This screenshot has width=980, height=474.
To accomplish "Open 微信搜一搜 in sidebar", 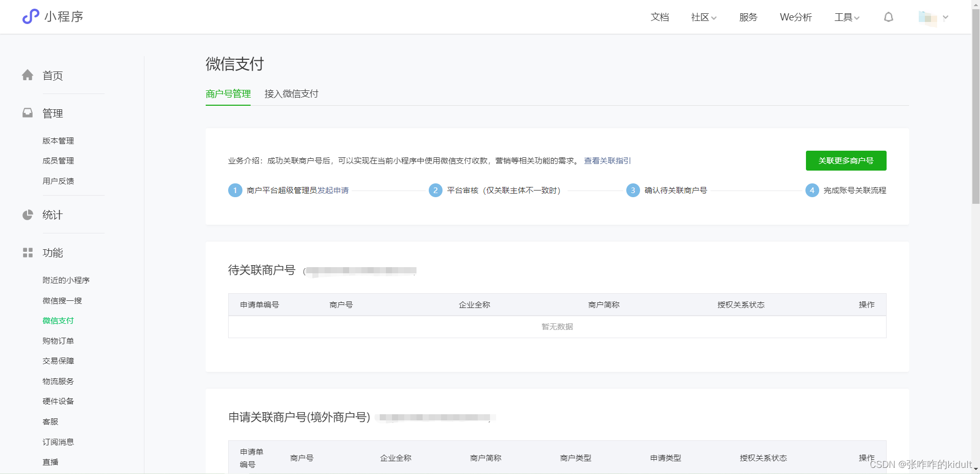I will click(62, 301).
